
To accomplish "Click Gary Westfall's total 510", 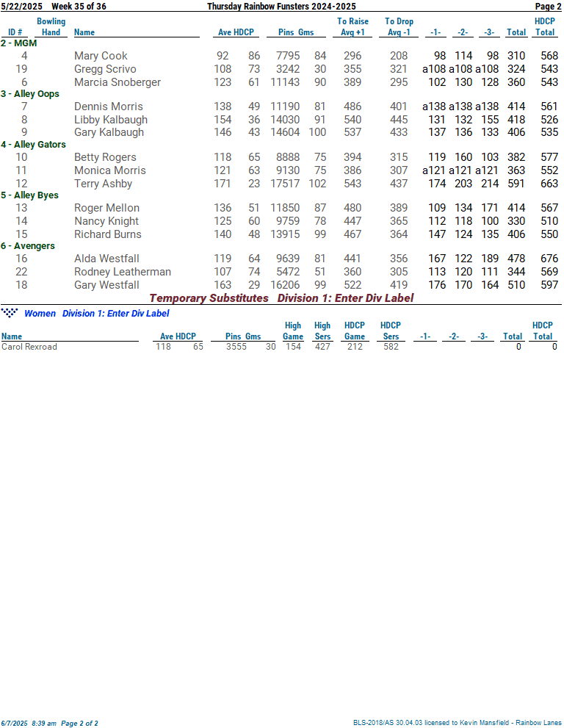I will click(516, 285).
